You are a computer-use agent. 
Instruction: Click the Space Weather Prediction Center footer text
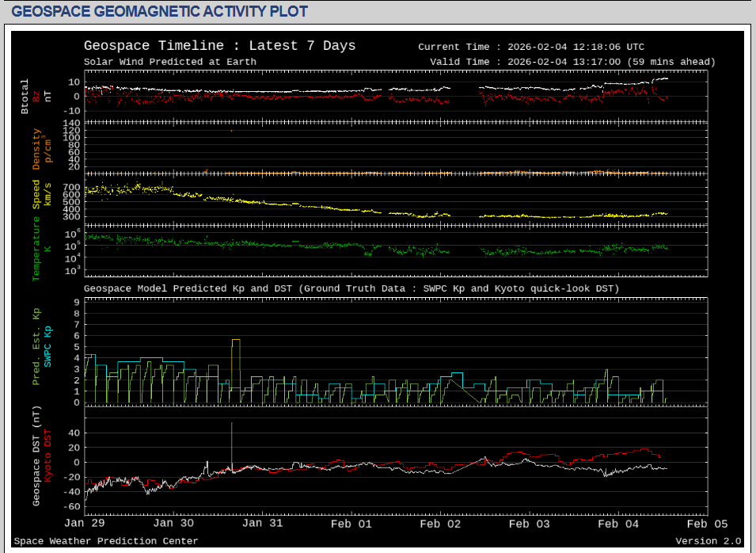coord(106,541)
